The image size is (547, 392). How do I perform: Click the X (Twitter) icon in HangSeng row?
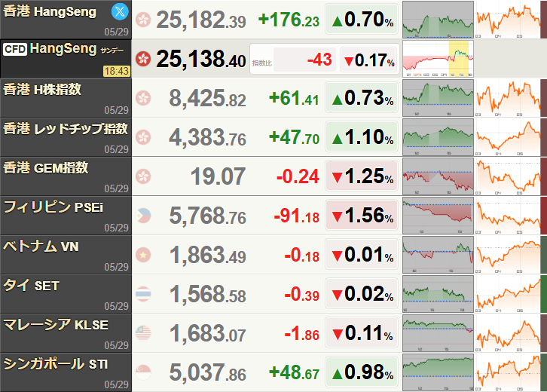tap(120, 12)
